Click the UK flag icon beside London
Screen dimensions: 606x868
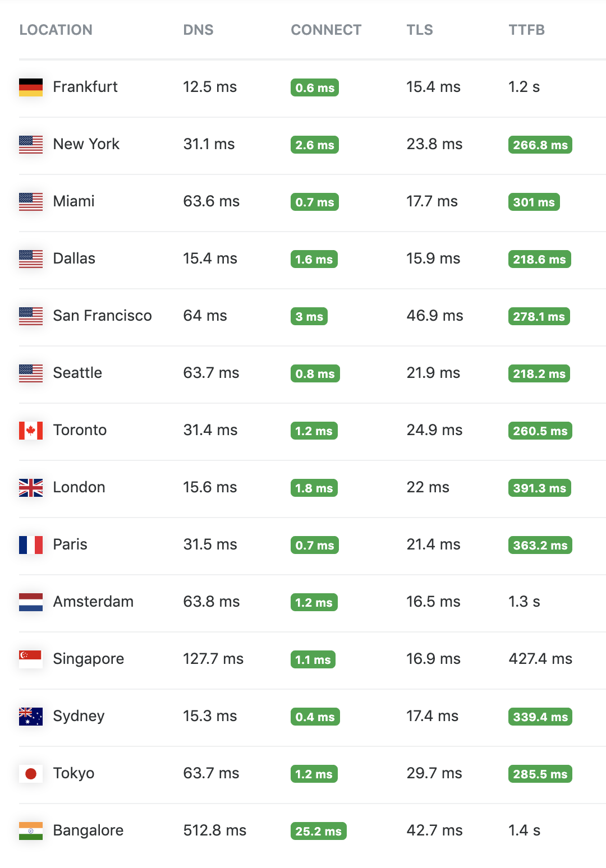coord(31,487)
